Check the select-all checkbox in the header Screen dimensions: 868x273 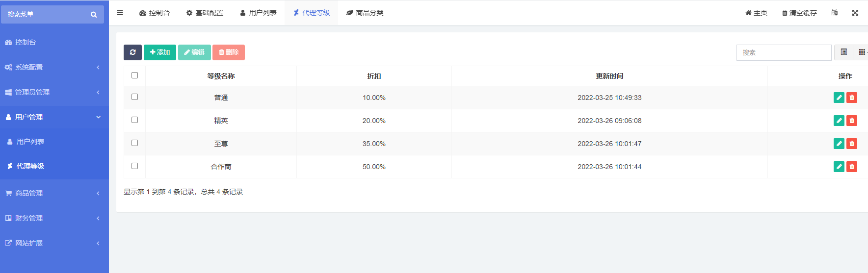coord(135,75)
